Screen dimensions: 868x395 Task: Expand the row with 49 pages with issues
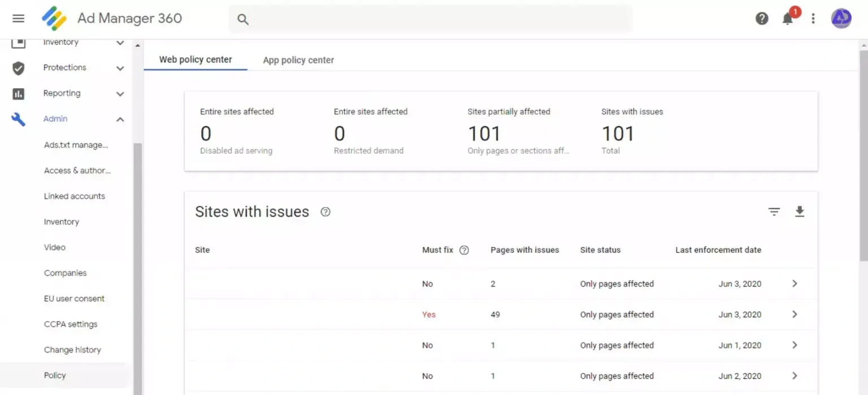point(795,314)
